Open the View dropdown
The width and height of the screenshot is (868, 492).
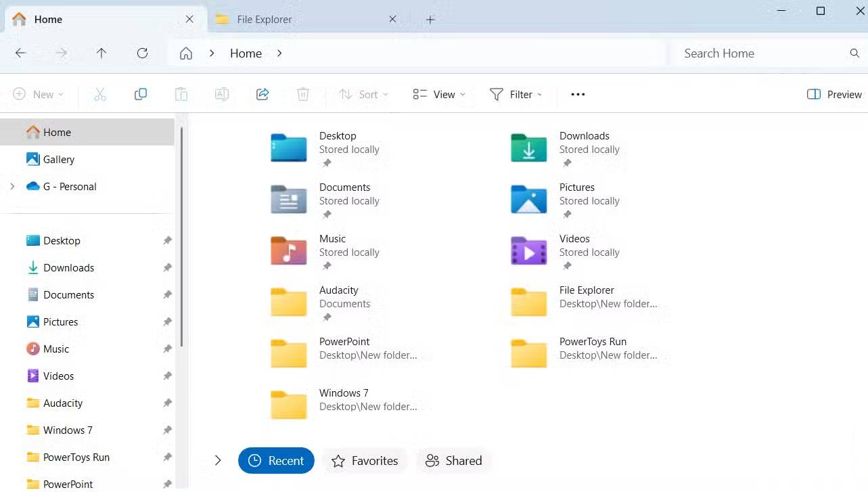439,95
